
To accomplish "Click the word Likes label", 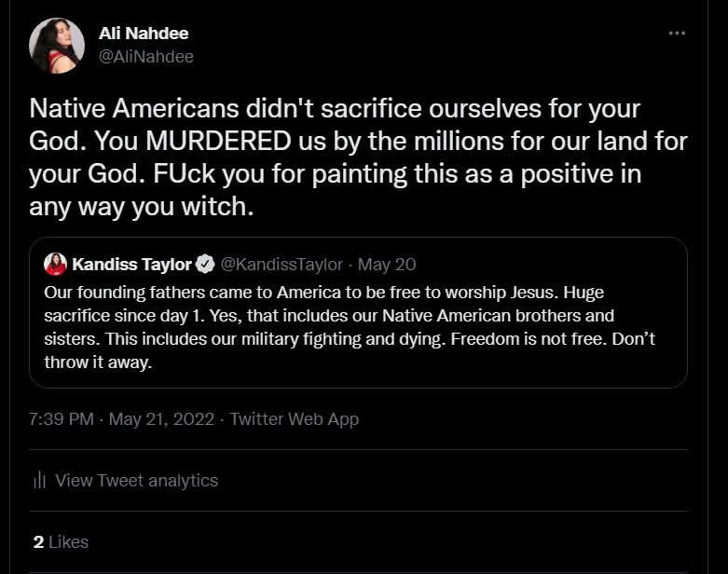I will (68, 542).
